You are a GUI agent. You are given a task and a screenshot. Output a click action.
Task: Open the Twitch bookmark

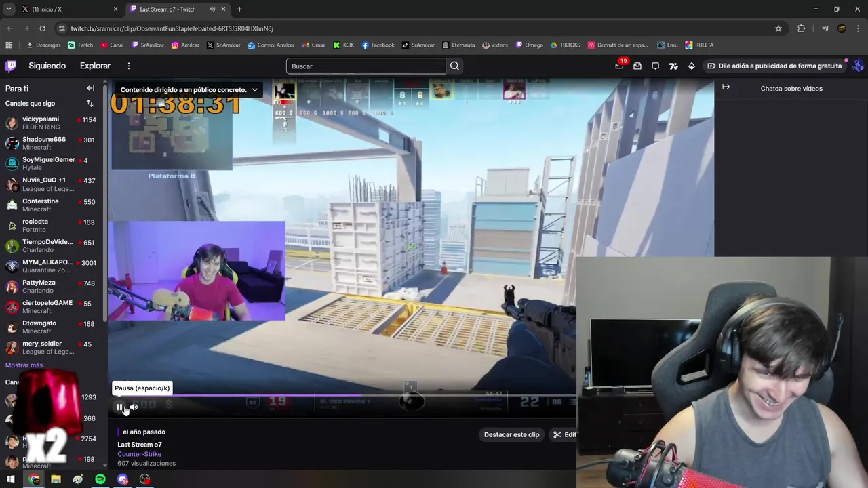(80, 45)
